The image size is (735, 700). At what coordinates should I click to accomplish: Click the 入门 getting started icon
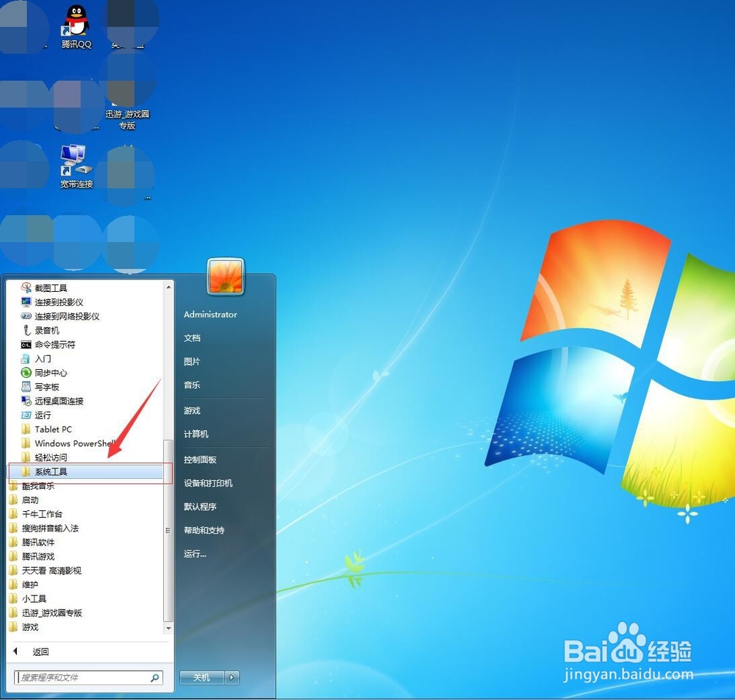point(26,359)
